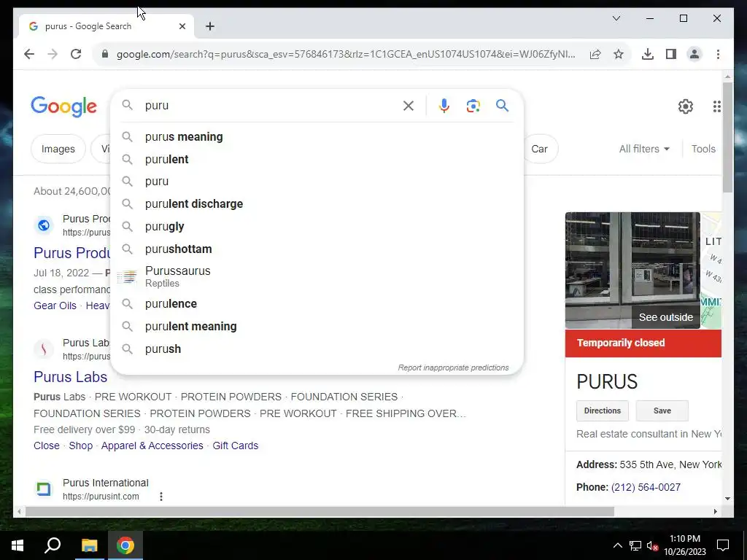The height and width of the screenshot is (560, 747).
Task: Open the search Tools
Action: tap(703, 149)
